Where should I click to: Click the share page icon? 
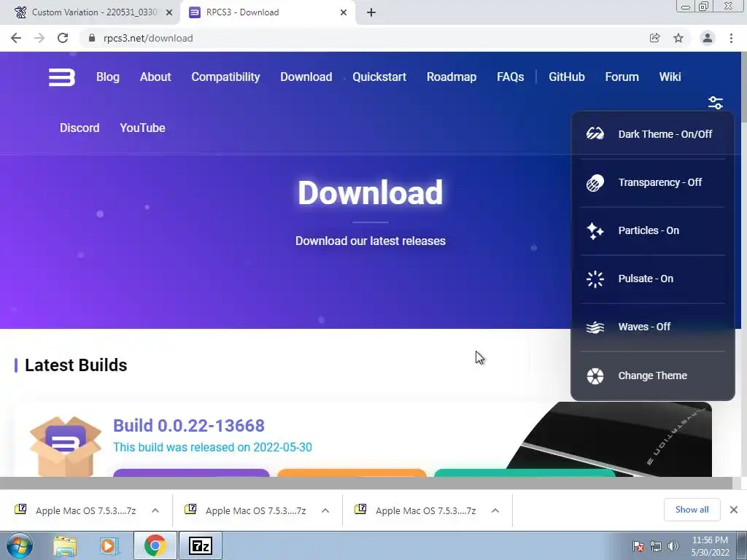(x=654, y=38)
